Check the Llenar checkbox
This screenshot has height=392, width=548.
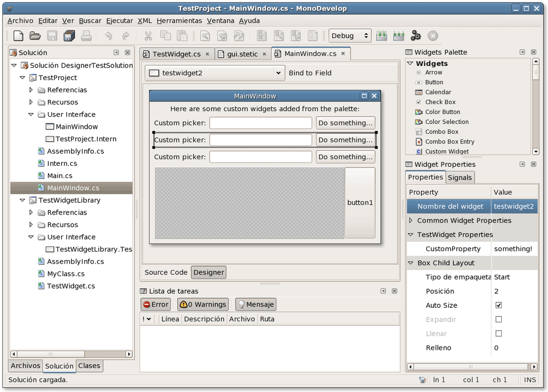498,333
